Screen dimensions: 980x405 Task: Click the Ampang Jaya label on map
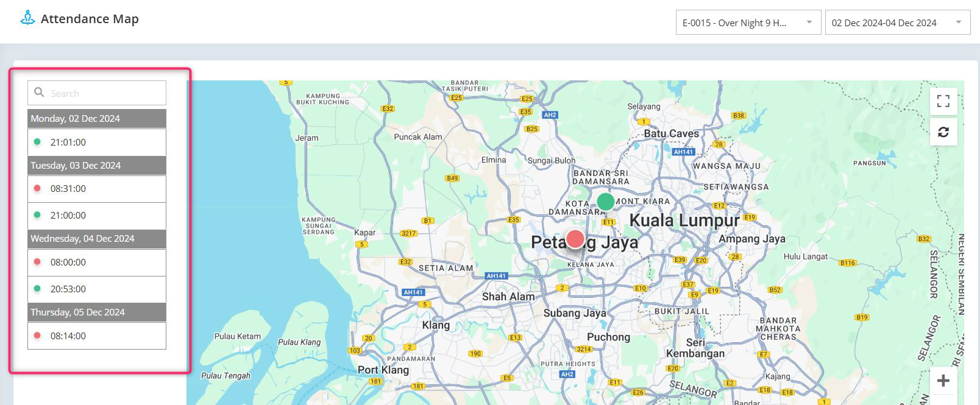752,239
